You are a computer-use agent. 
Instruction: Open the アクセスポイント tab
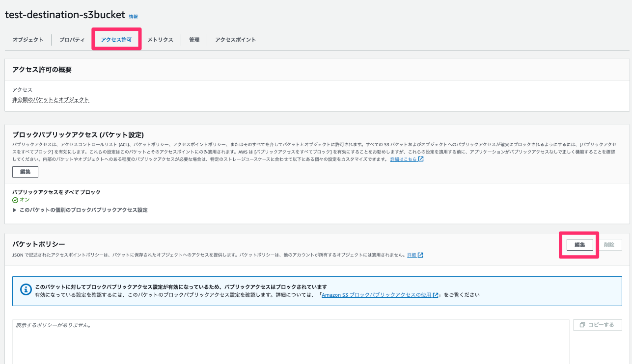[x=234, y=40]
